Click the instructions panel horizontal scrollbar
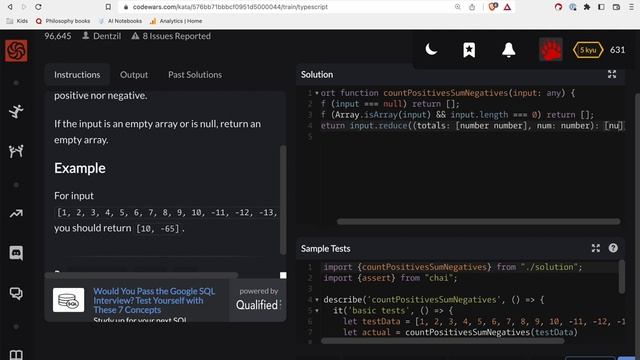This screenshot has height=360, width=640. coord(141,275)
